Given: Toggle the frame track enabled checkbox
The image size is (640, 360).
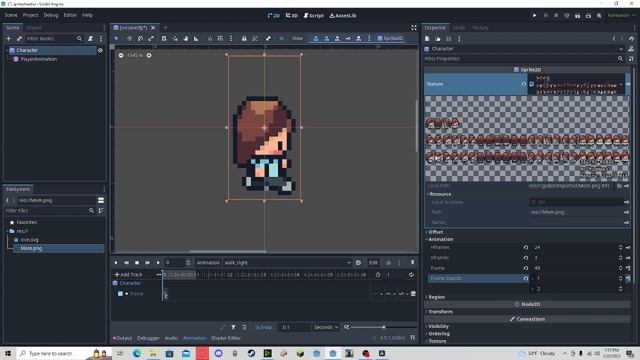Looking at the screenshot, I should (x=120, y=293).
